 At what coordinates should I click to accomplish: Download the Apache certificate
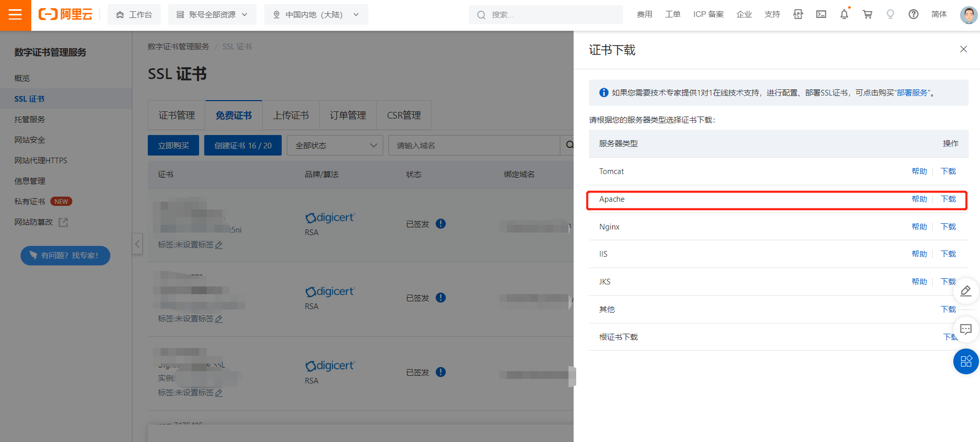pyautogui.click(x=948, y=199)
